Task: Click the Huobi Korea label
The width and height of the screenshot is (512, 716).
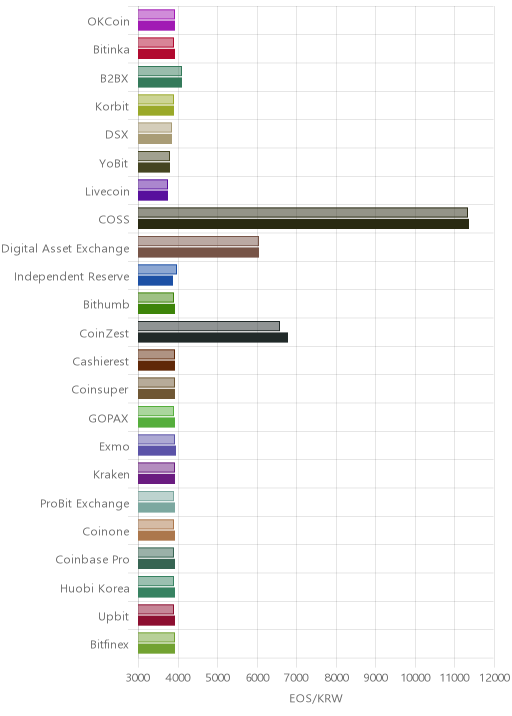Action: [x=95, y=588]
